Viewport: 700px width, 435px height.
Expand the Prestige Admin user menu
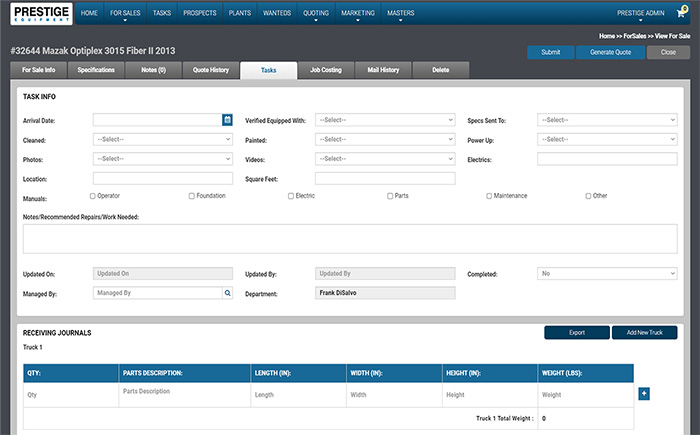pos(641,13)
